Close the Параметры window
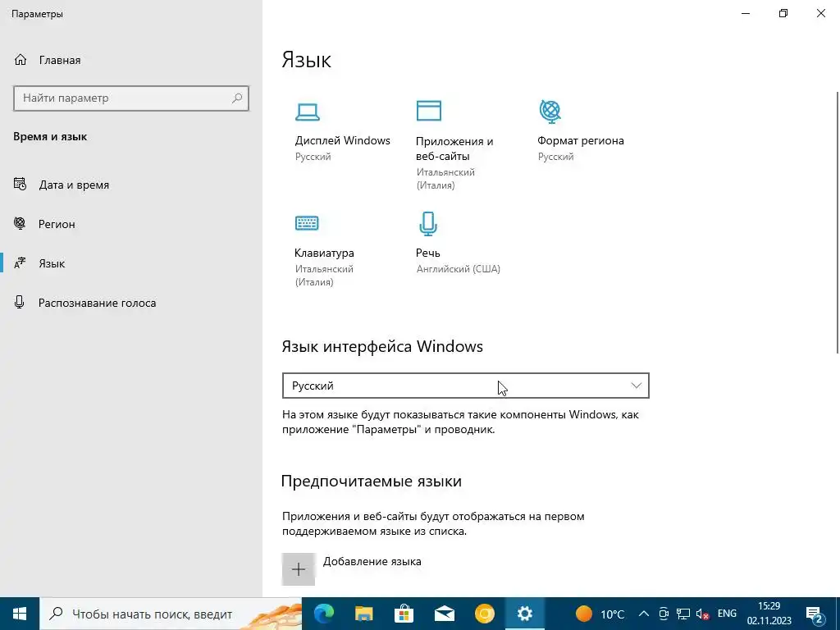The height and width of the screenshot is (630, 840). tap(820, 13)
